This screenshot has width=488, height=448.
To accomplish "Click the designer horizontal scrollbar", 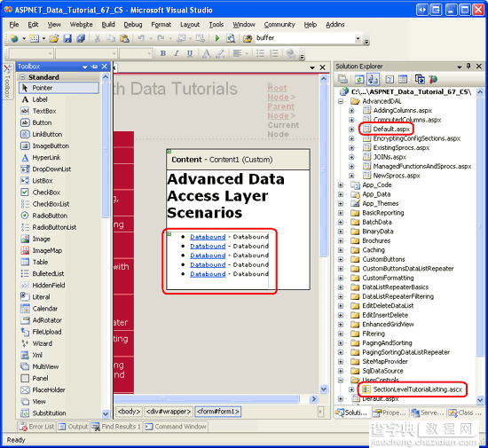I will pos(206,398).
